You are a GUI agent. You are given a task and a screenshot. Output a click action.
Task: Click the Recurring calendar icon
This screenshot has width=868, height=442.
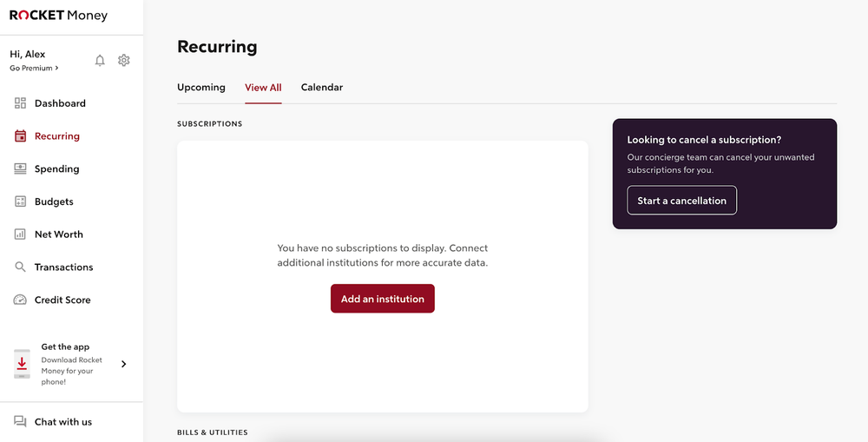[21, 136]
